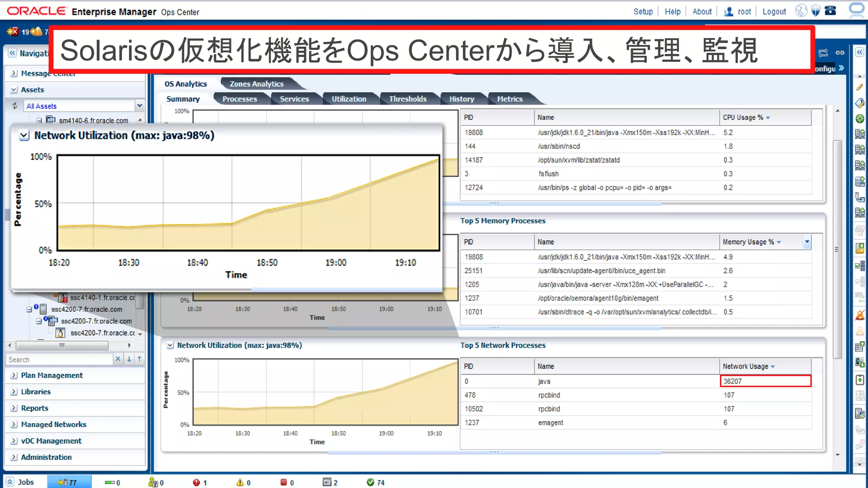Click the asset tree horizontal scrollbar

62,345
